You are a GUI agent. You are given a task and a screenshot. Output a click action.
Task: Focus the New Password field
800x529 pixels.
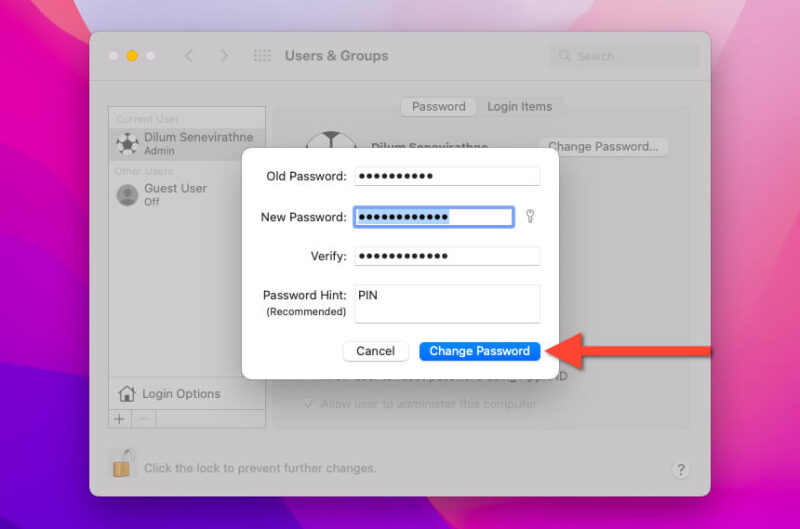(434, 217)
